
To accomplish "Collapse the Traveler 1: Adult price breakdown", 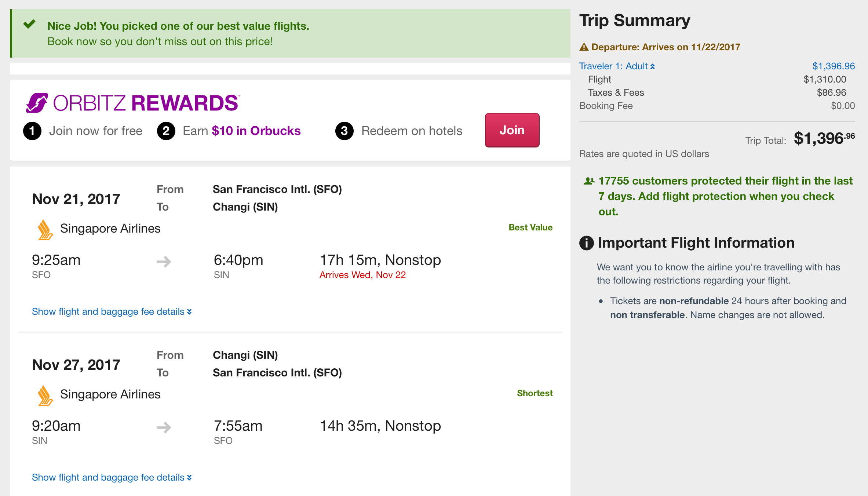I will (x=617, y=66).
